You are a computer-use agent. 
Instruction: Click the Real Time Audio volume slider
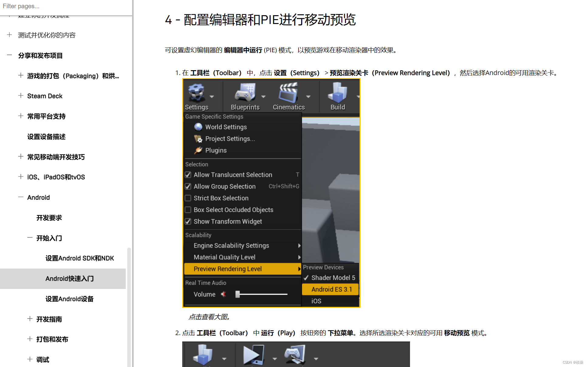coord(261,294)
